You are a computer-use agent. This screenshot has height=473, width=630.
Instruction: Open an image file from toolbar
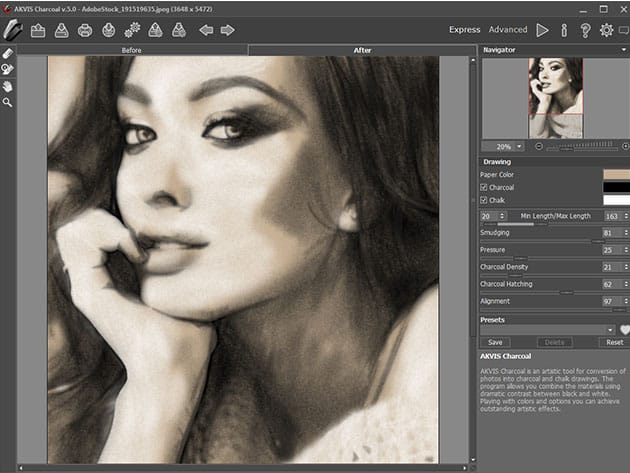pyautogui.click(x=38, y=30)
